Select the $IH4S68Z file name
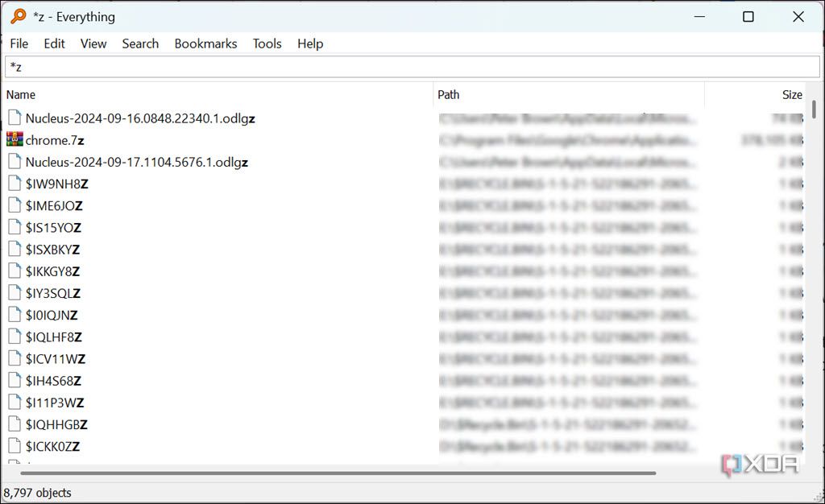Viewport: 825px width, 504px height. (53, 381)
